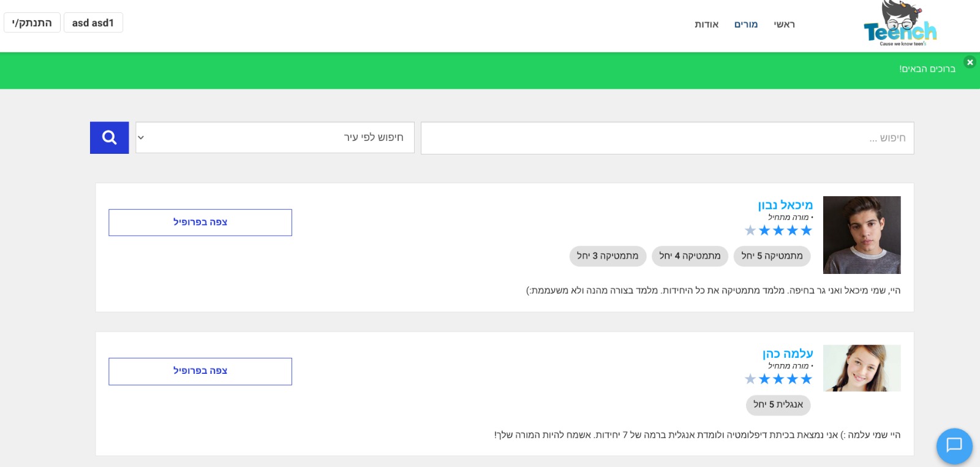This screenshot has width=980, height=467.
Task: Select the מתמטיקה 4 יח' tag
Action: tap(690, 256)
